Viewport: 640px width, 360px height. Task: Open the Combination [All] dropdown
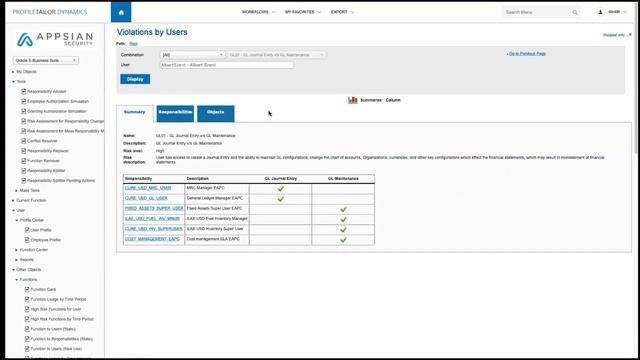[193, 55]
